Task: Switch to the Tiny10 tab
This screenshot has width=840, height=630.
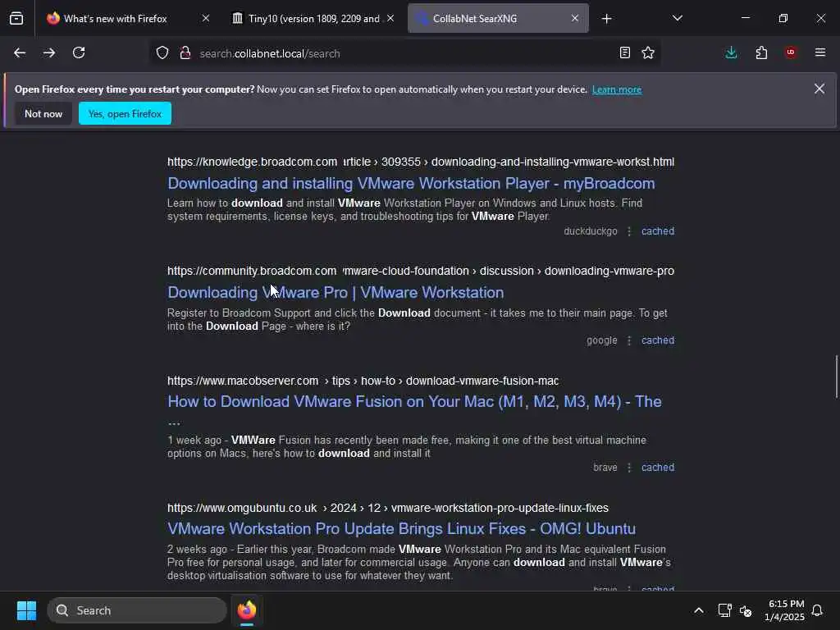Action: [313, 19]
